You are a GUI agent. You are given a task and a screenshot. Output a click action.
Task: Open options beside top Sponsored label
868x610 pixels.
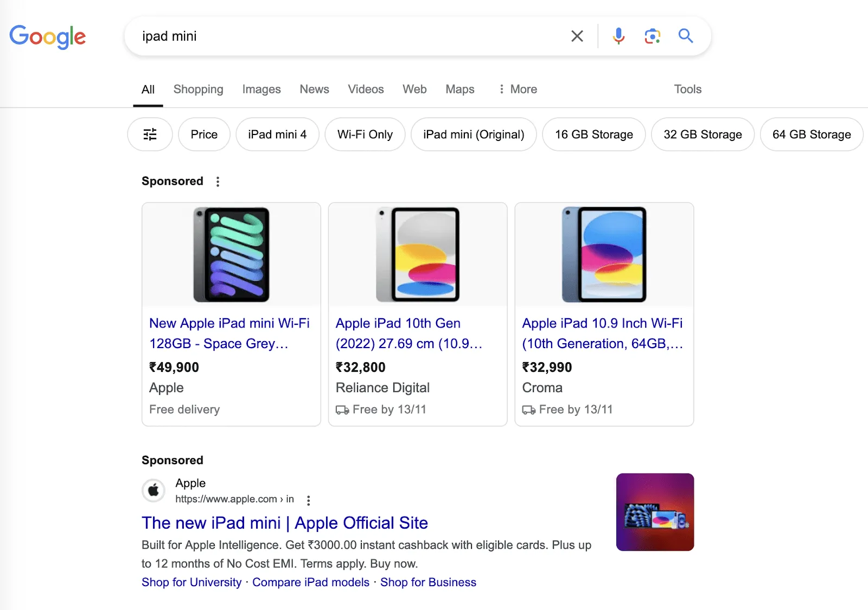[x=218, y=182]
